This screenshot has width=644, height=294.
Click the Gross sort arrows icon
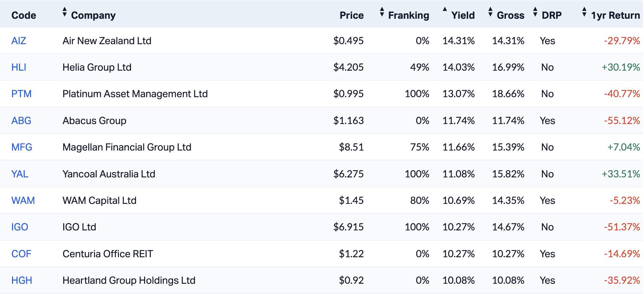[x=490, y=12]
